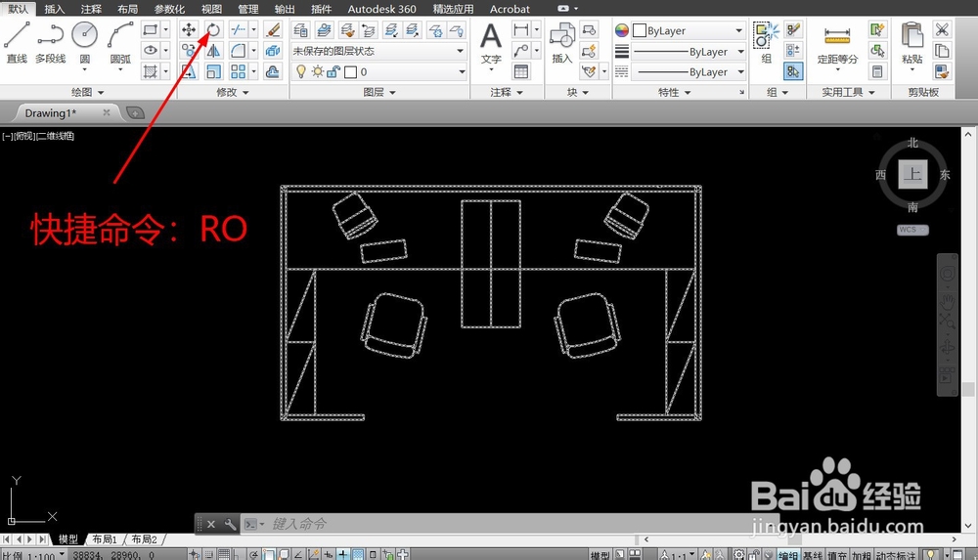The width and height of the screenshot is (978, 560).
Task: Click the Copy objects icon in Modify
Action: click(x=189, y=51)
